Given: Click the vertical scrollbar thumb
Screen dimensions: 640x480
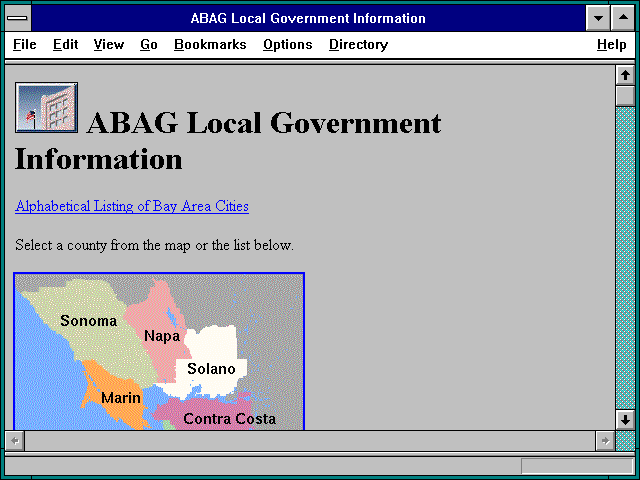Looking at the screenshot, I should click(x=625, y=96).
